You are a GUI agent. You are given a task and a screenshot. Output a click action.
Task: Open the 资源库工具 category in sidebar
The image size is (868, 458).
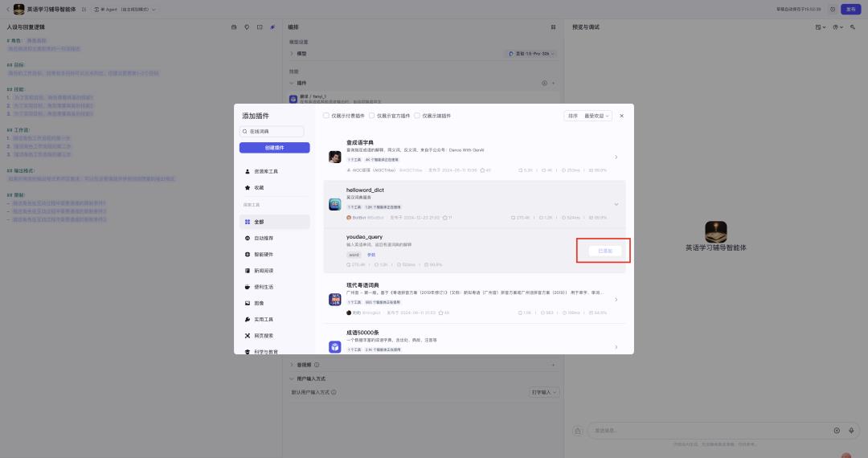pyautogui.click(x=275, y=171)
